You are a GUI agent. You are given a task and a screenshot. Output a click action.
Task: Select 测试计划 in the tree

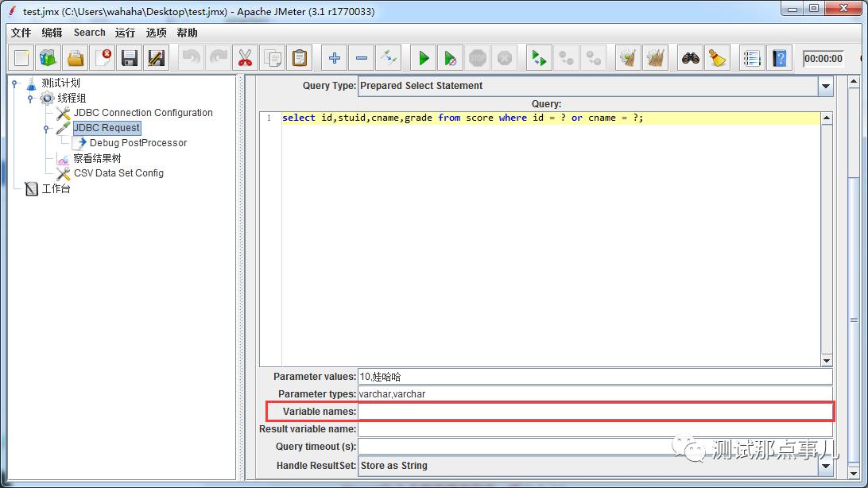coord(61,83)
